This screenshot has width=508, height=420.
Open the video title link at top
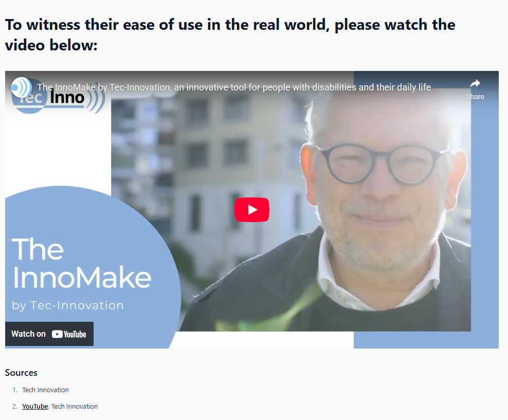[x=233, y=87]
